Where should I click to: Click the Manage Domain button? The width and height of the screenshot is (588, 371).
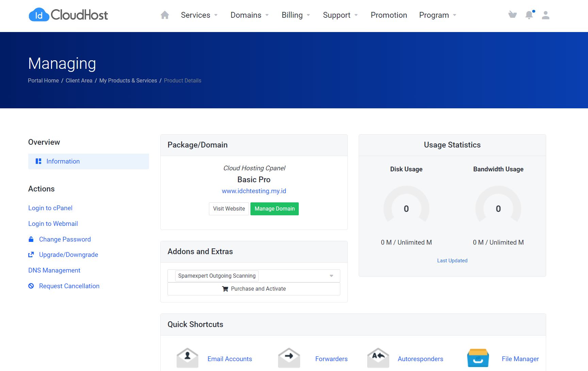274,208
